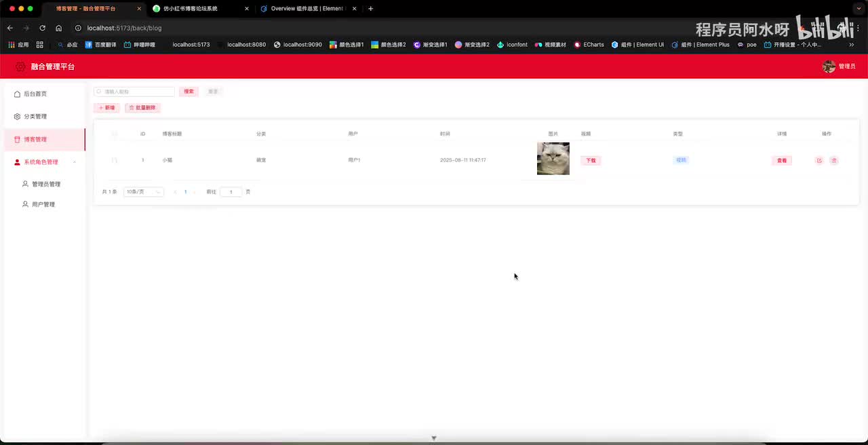Open the 开播设置 bookmark
This screenshot has height=445, width=868.
[793, 45]
